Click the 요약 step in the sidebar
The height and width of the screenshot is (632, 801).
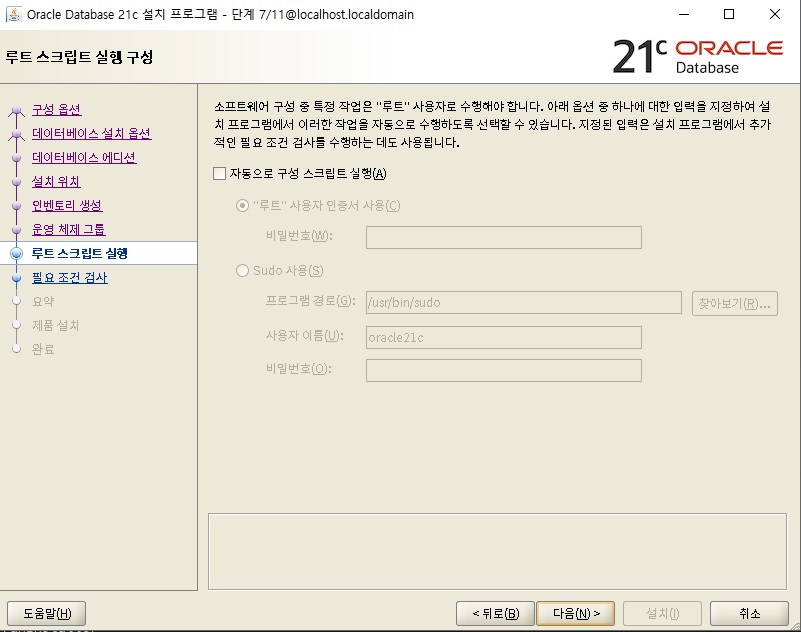point(43,301)
